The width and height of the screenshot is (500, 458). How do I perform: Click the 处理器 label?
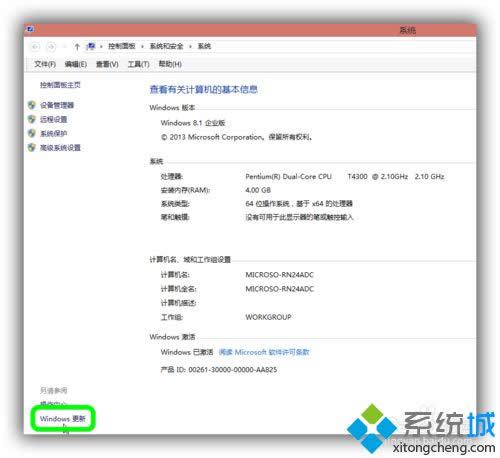click(171, 176)
